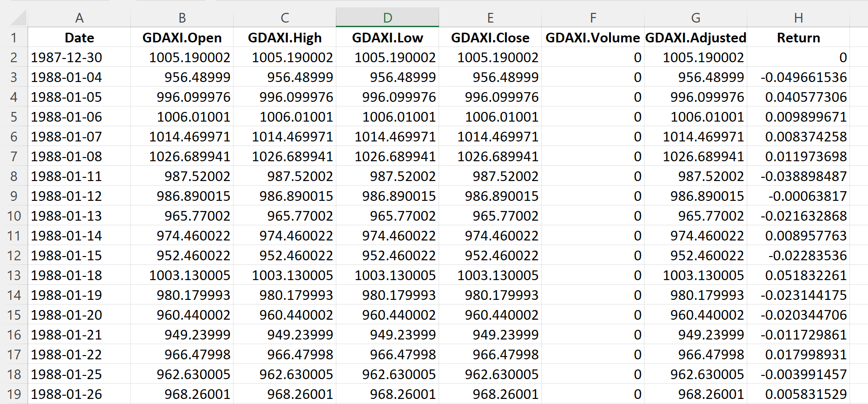This screenshot has width=868, height=404.
Task: Select date cell 1988-01-26
Action: coord(79,394)
